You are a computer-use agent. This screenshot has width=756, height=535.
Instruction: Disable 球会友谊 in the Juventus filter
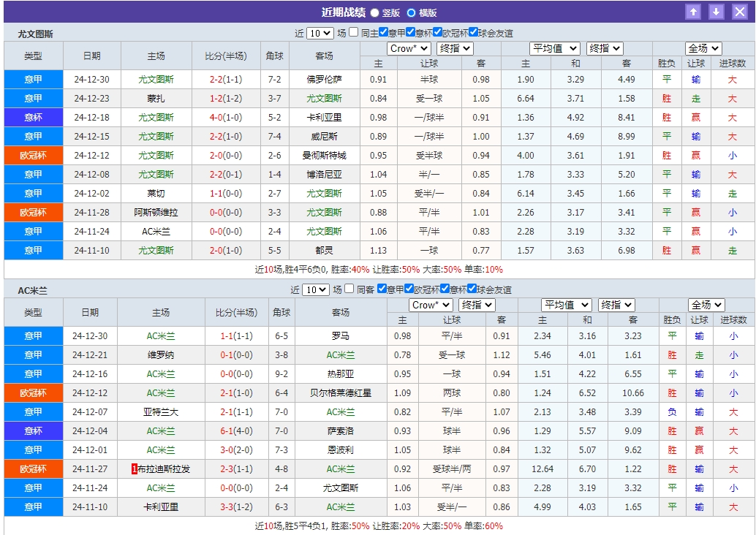473,31
